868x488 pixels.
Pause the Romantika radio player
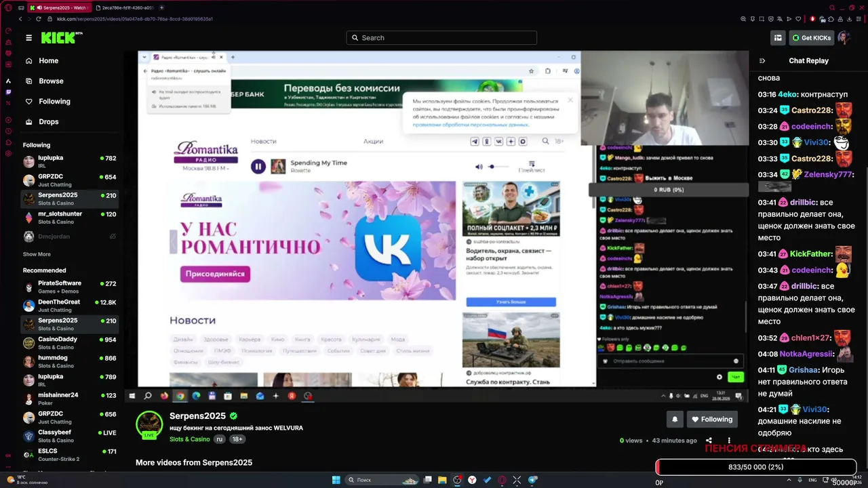click(x=258, y=166)
